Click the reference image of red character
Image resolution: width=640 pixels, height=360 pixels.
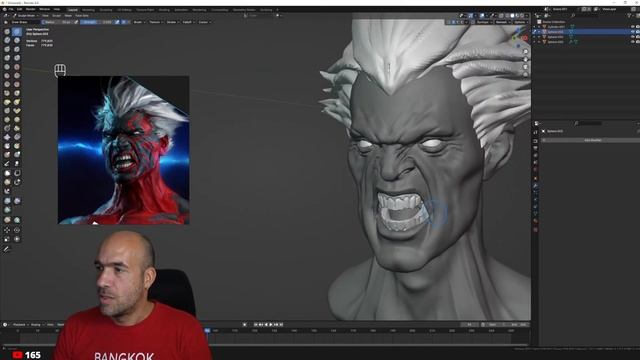click(x=124, y=150)
